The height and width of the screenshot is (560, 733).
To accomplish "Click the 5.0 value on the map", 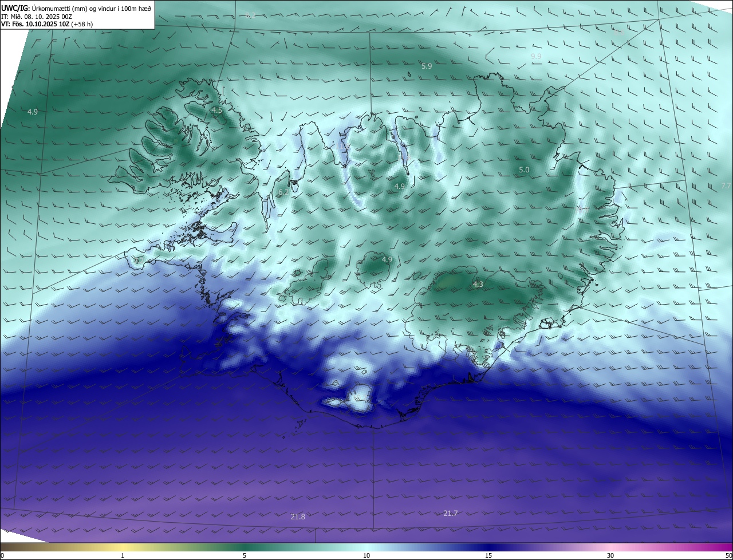I will pyautogui.click(x=524, y=170).
